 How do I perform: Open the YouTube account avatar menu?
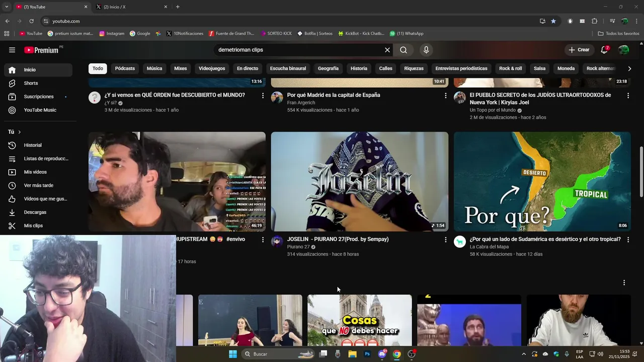click(624, 50)
